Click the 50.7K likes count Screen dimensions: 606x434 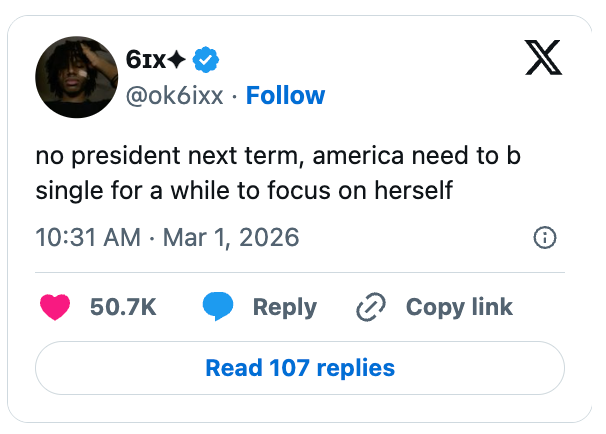point(123,307)
